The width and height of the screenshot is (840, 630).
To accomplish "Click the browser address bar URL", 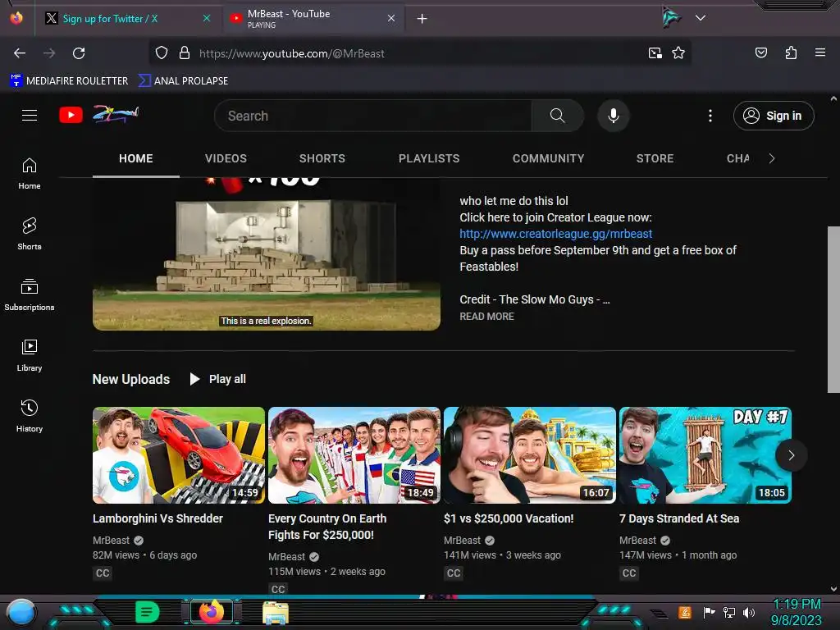I will 291,53.
